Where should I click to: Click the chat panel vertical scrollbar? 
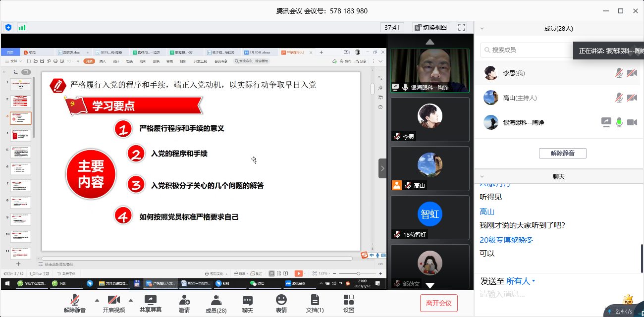tap(642, 257)
